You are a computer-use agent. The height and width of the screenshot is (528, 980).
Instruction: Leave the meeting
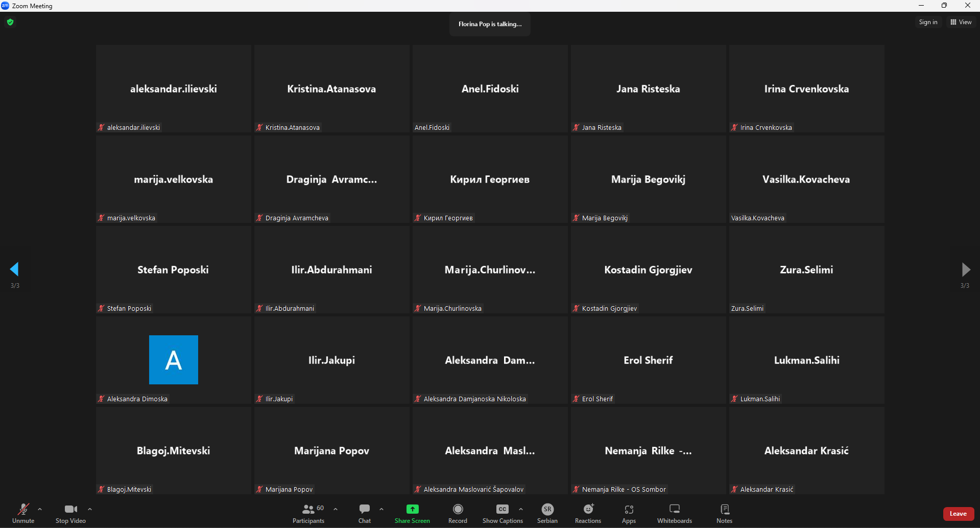click(x=958, y=514)
